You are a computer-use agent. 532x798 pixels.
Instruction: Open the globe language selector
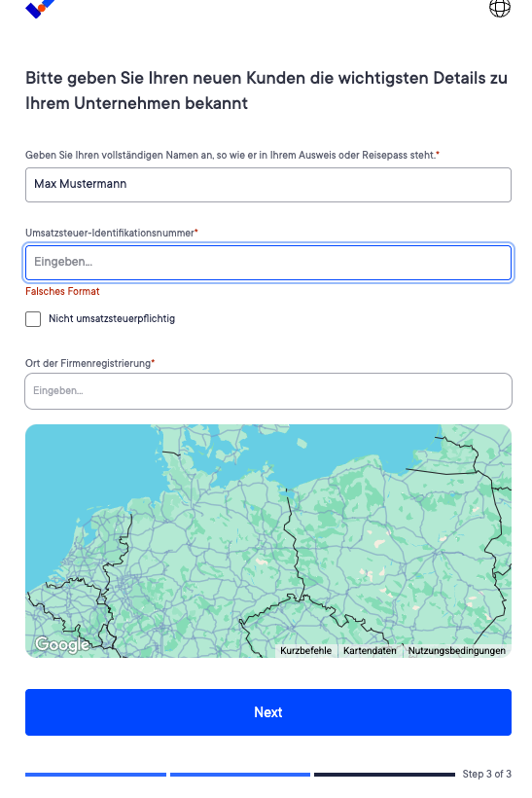[x=500, y=8]
